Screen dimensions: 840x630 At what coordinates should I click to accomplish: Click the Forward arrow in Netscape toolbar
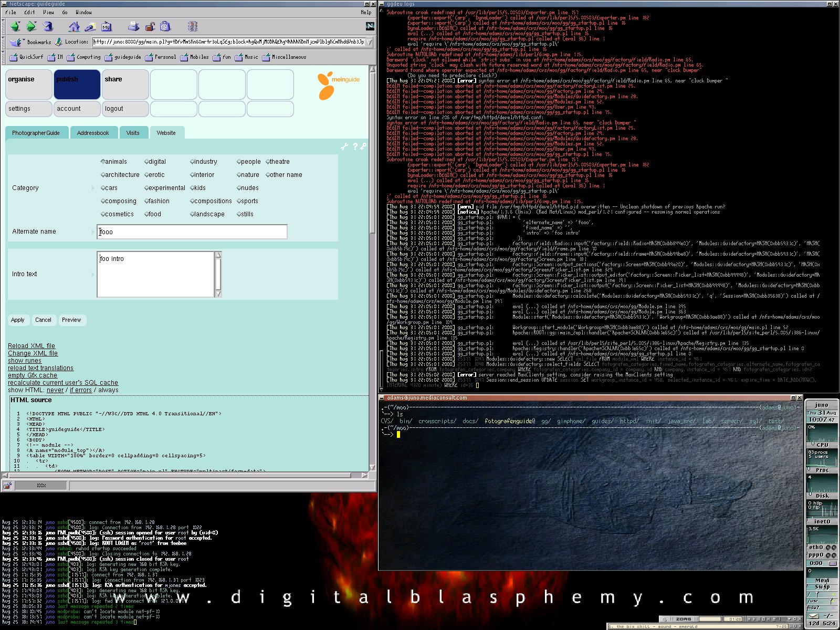(x=31, y=26)
